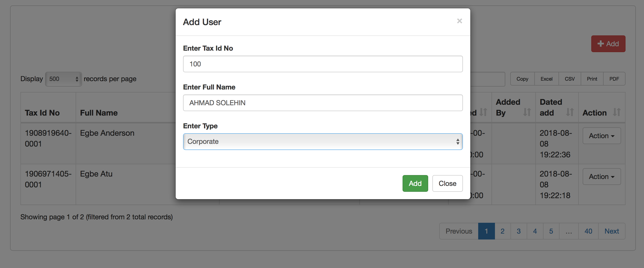Click the Tax Id No input field
This screenshot has height=268, width=644.
[322, 64]
